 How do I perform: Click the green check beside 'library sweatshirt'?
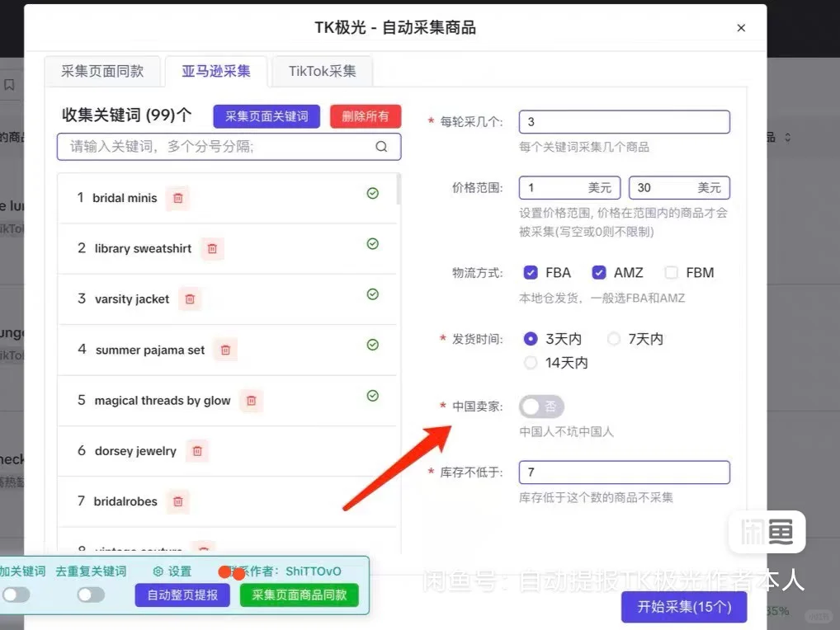pyautogui.click(x=373, y=243)
